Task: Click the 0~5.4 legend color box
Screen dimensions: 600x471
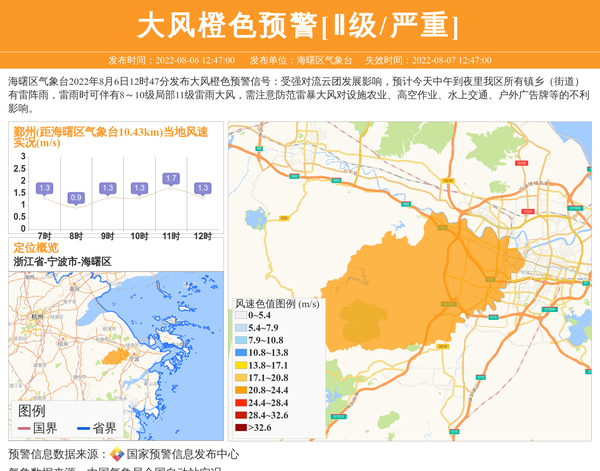Action: 240,315
